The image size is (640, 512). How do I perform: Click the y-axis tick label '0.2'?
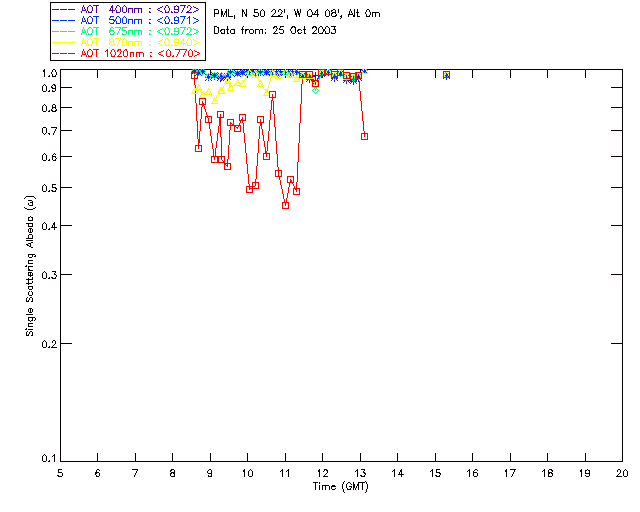49,344
